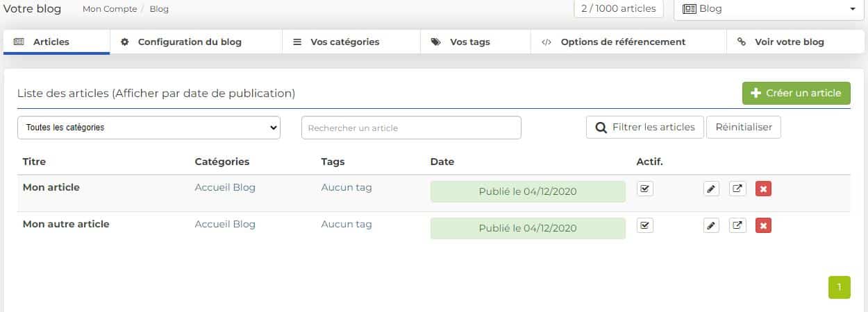Image resolution: width=868 pixels, height=312 pixels.
Task: Select page 1 in the pagination
Action: point(839,287)
